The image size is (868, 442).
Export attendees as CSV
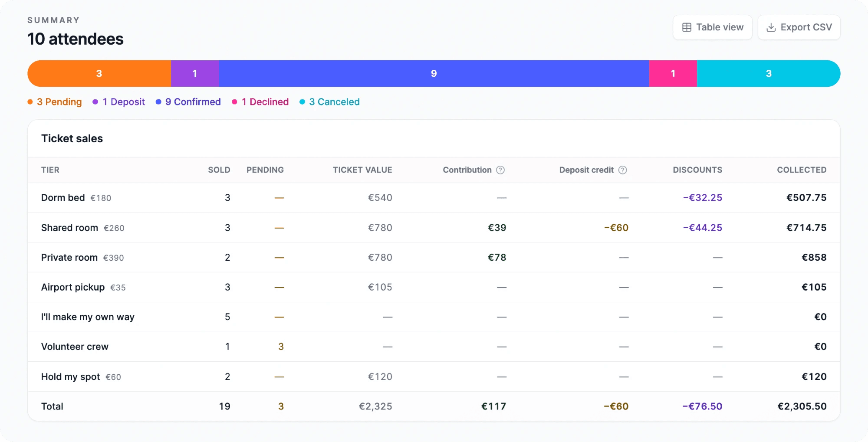[799, 27]
